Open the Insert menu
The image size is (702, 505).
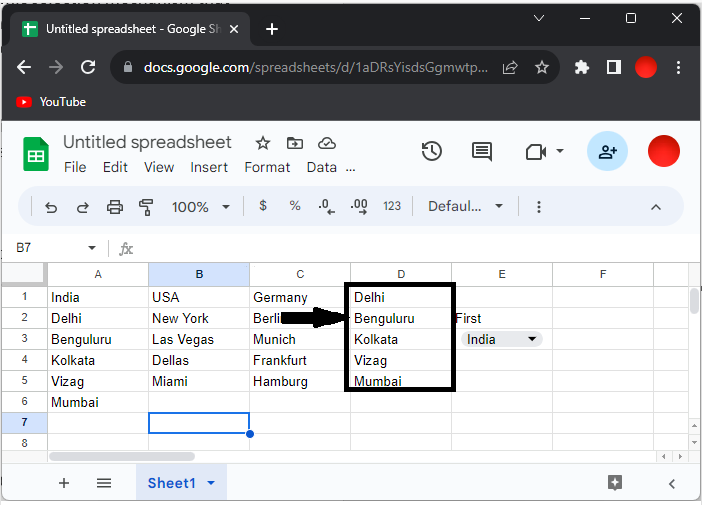click(209, 168)
